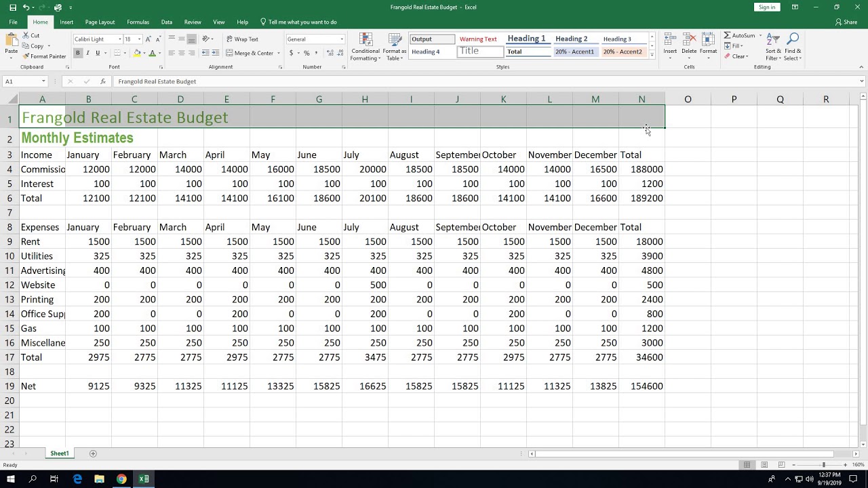Apply Comma Style format
This screenshot has width=868, height=488.
[x=316, y=53]
